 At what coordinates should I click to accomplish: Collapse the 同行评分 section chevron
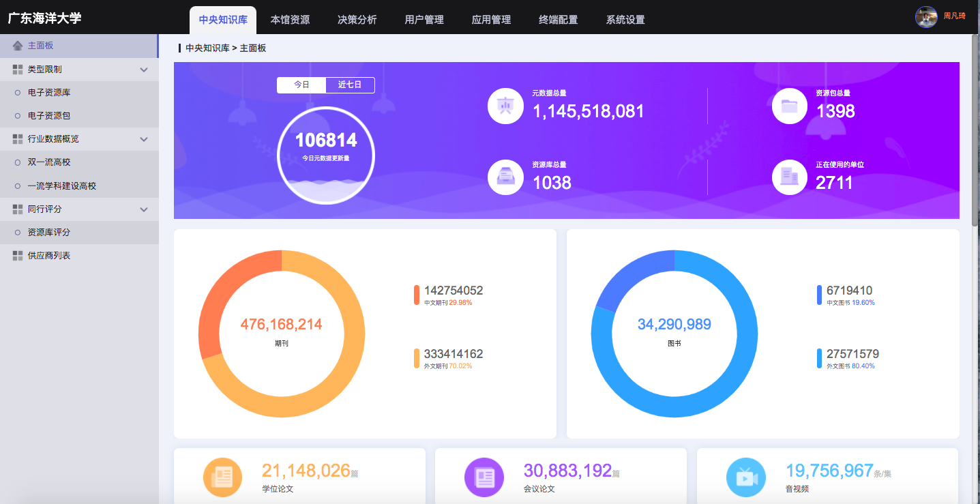click(x=144, y=209)
